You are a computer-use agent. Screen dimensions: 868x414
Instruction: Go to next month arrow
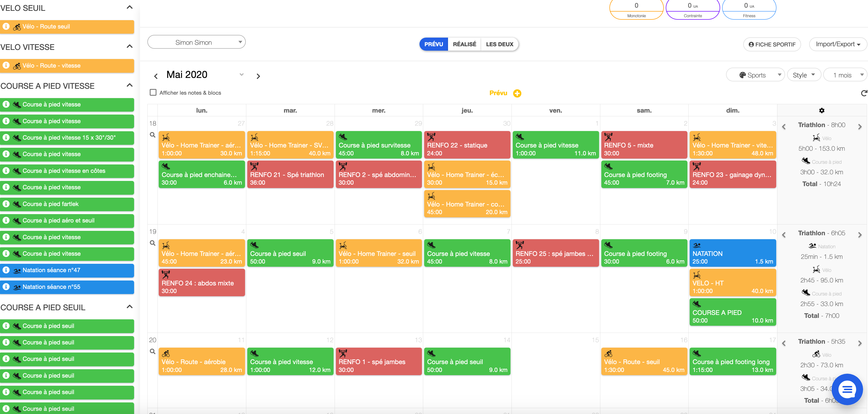pos(258,76)
